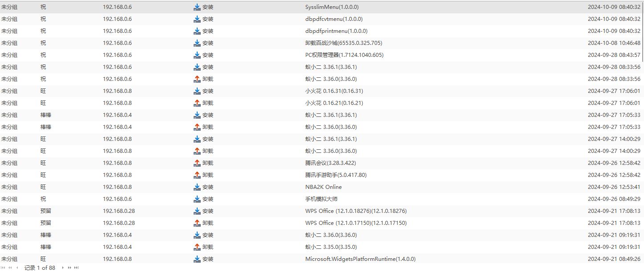Select the 小火花 0.16.21(0.16.21) cell
Image resolution: width=644 pixels, height=272 pixels.
point(334,103)
